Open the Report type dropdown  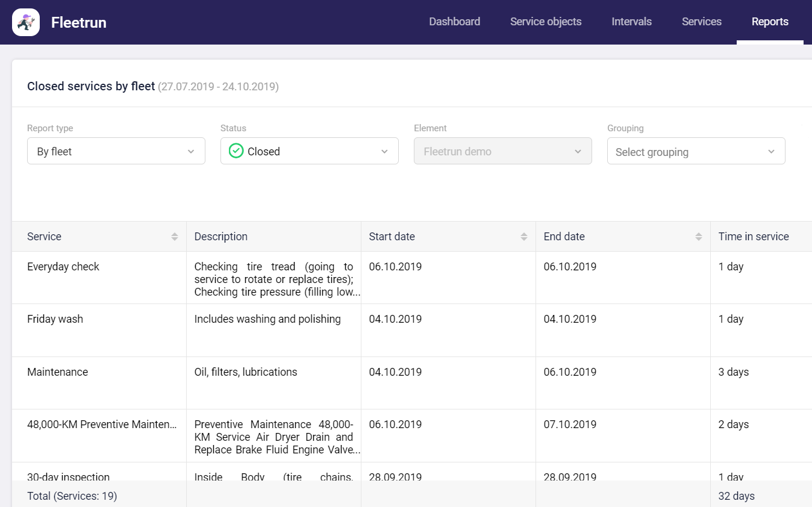click(116, 151)
